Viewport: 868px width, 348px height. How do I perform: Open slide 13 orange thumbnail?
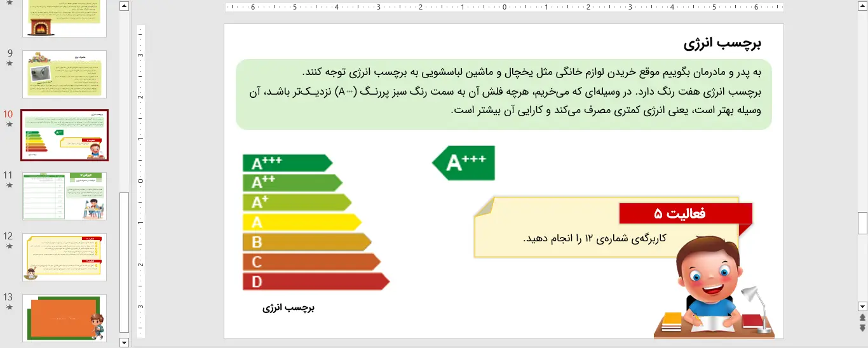[x=65, y=318]
